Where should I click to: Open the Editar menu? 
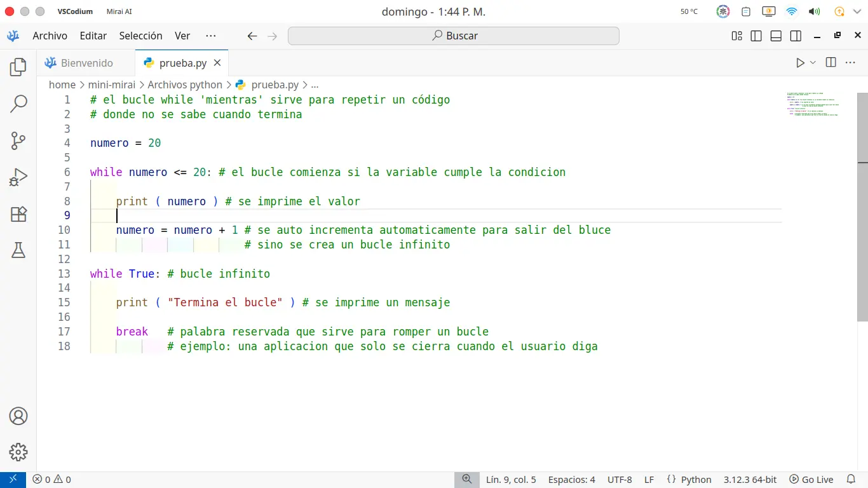click(x=93, y=36)
